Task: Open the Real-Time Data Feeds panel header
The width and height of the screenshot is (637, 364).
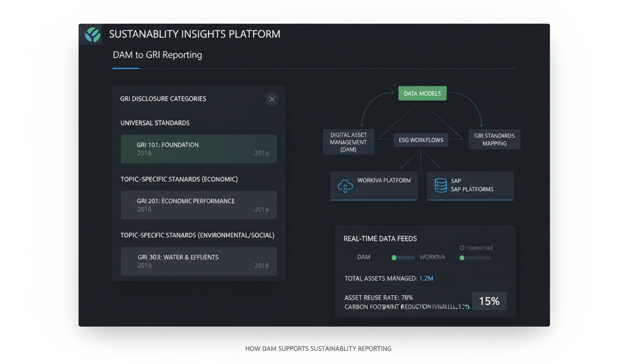Action: coord(380,238)
